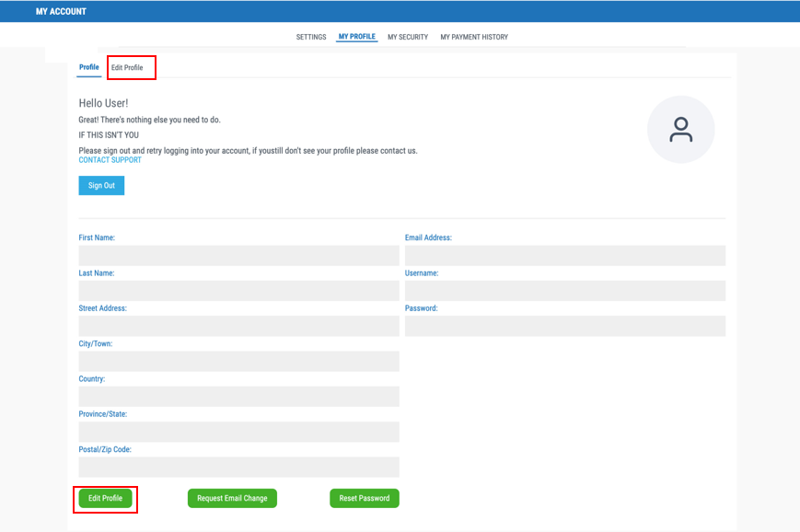This screenshot has width=800, height=532.
Task: Click the user avatar profile icon
Action: [x=680, y=130]
